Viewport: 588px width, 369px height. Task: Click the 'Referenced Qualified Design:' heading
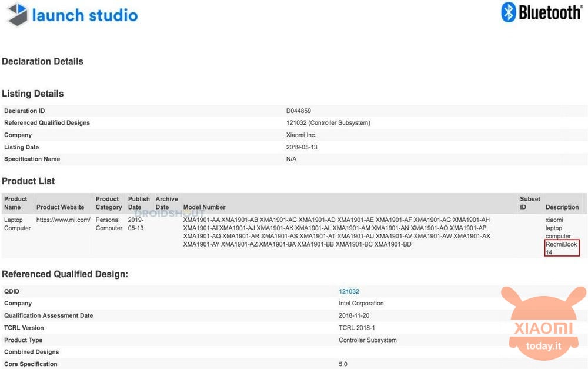[65, 274]
